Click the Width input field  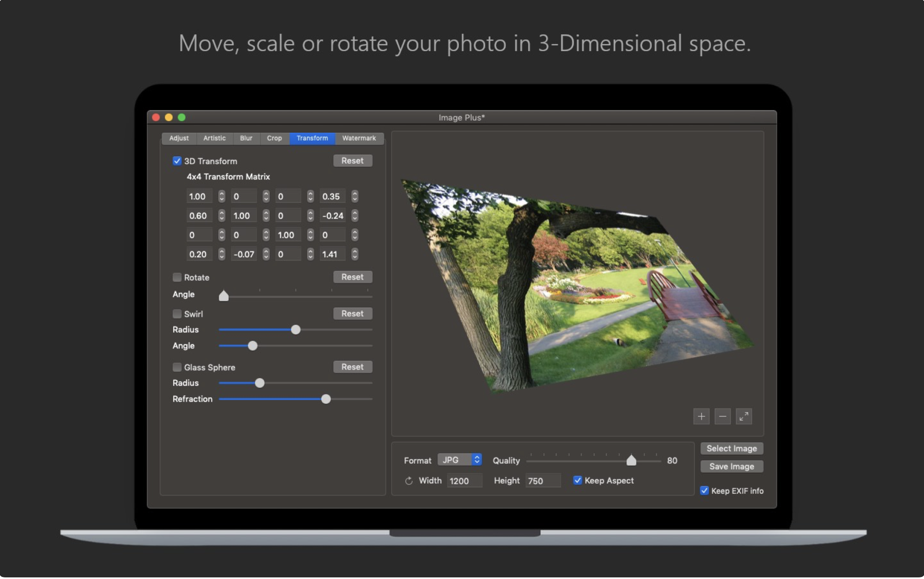464,481
